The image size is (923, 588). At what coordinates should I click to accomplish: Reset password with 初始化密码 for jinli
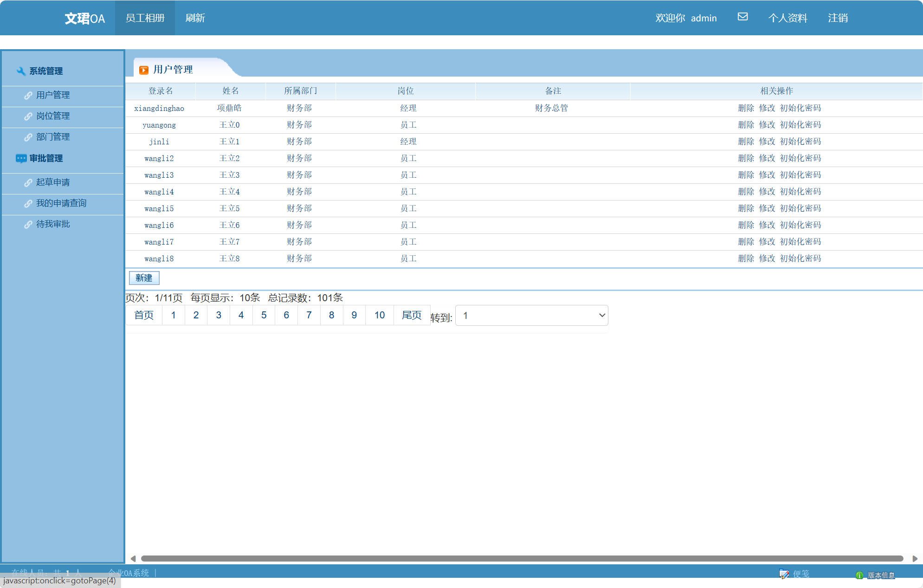pyautogui.click(x=800, y=142)
